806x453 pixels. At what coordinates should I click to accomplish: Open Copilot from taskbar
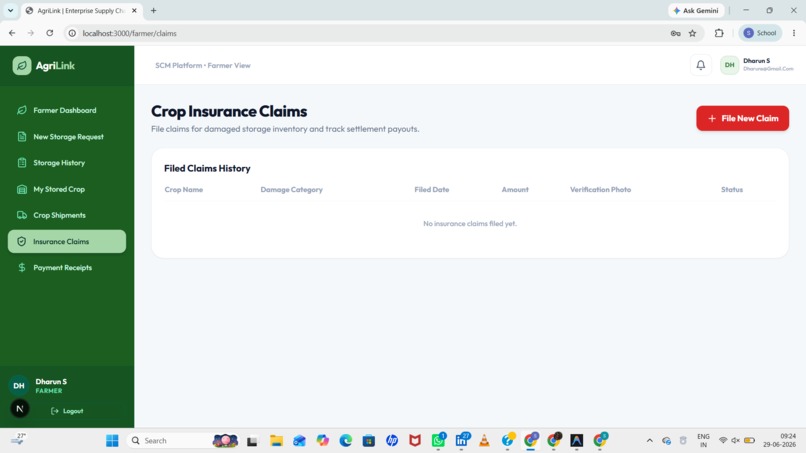pyautogui.click(x=323, y=441)
